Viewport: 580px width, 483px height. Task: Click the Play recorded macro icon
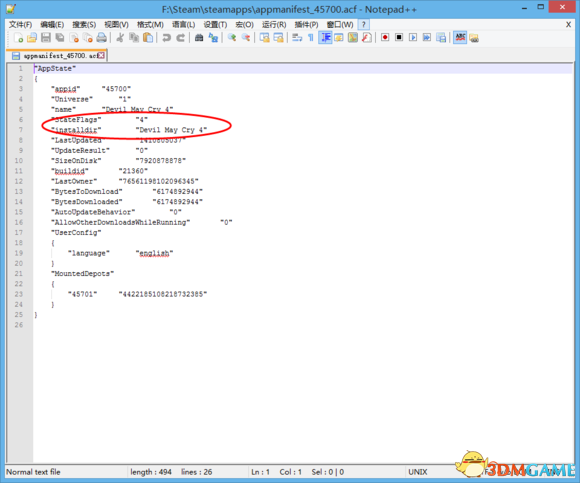pos(413,38)
